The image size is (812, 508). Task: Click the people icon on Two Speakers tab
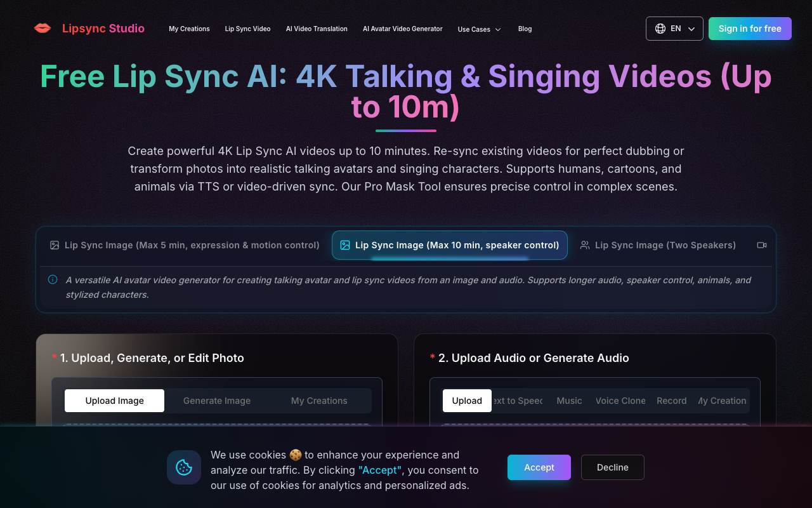pyautogui.click(x=585, y=245)
